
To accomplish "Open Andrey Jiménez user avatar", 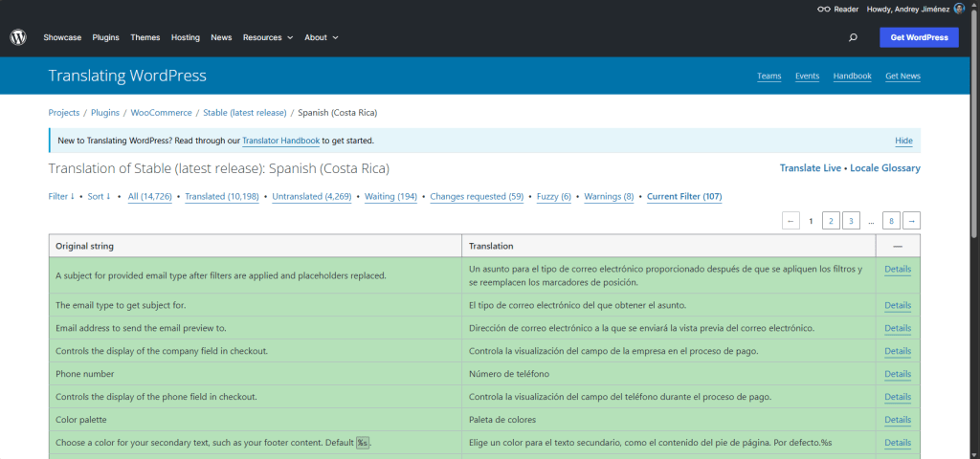I will [x=959, y=9].
